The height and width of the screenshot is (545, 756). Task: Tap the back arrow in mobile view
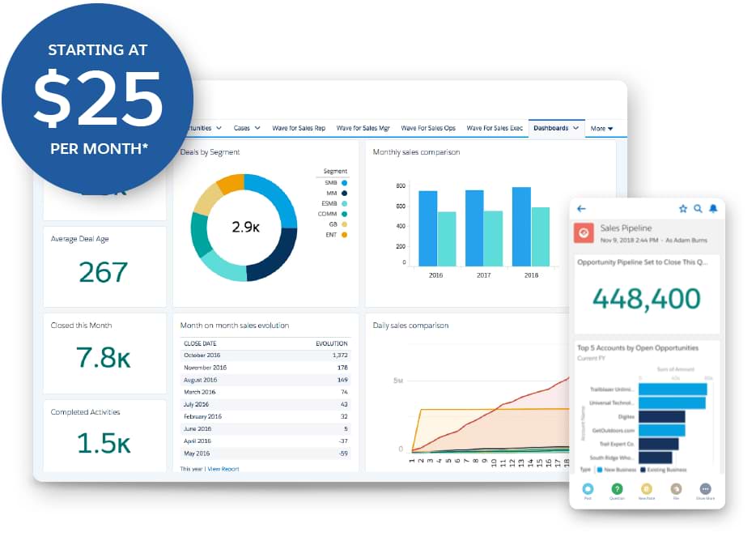coord(581,209)
